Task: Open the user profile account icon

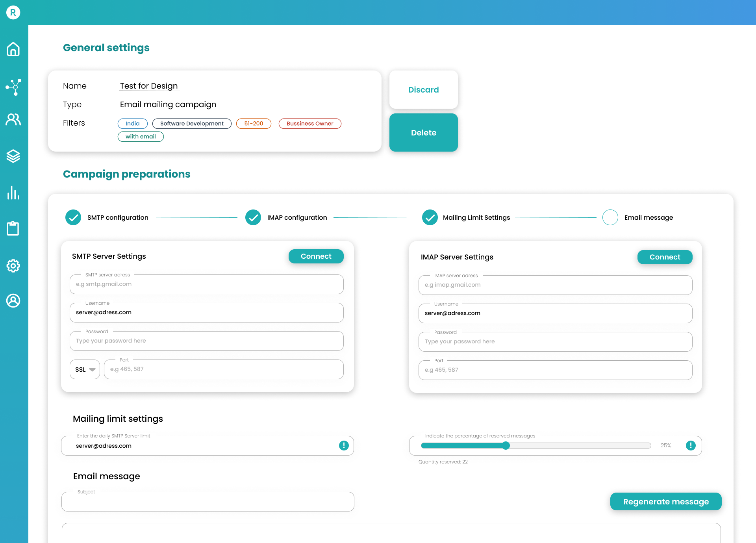Action: point(13,300)
